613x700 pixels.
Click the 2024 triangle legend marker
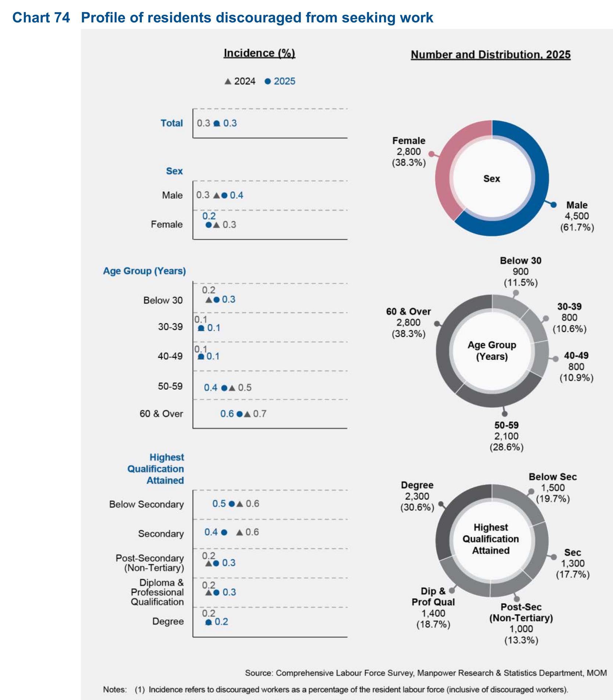click(228, 82)
